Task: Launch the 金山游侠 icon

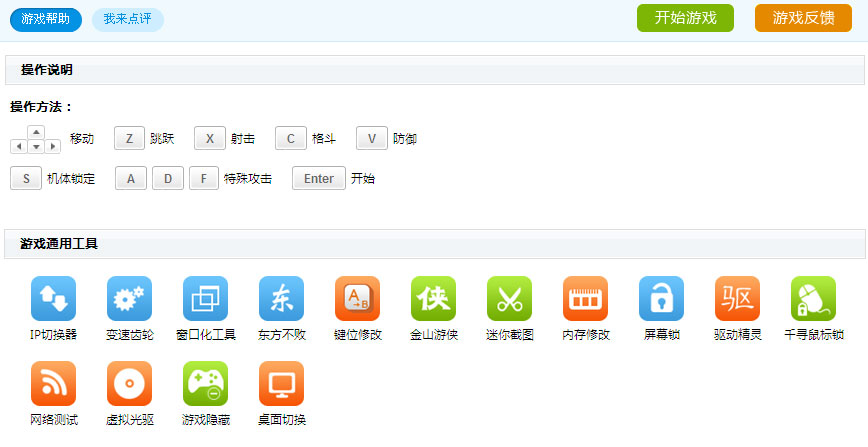Action: click(433, 299)
